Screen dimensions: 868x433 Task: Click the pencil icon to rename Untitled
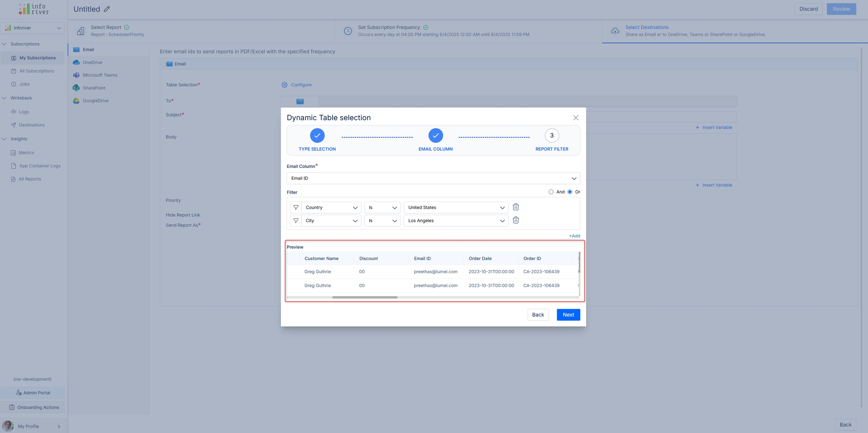[x=107, y=9]
